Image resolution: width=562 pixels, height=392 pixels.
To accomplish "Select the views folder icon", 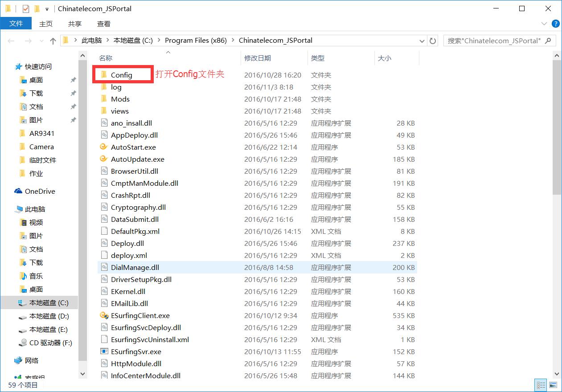I will 104,111.
